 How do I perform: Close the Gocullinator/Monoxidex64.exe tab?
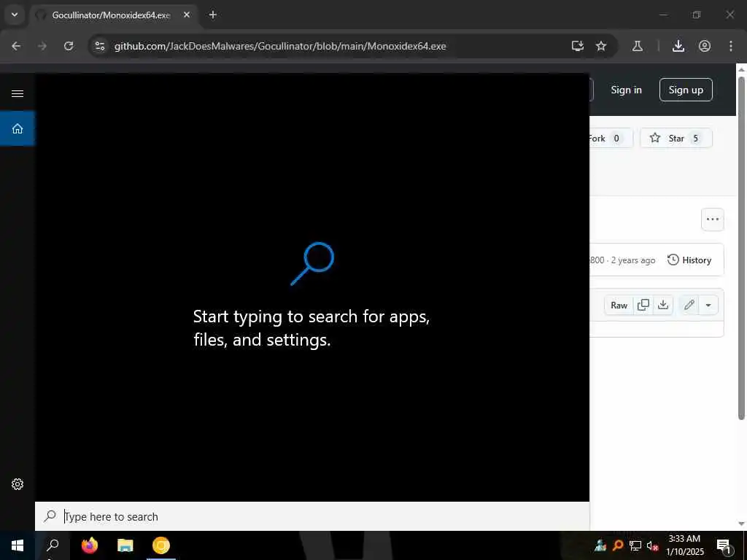pyautogui.click(x=187, y=15)
